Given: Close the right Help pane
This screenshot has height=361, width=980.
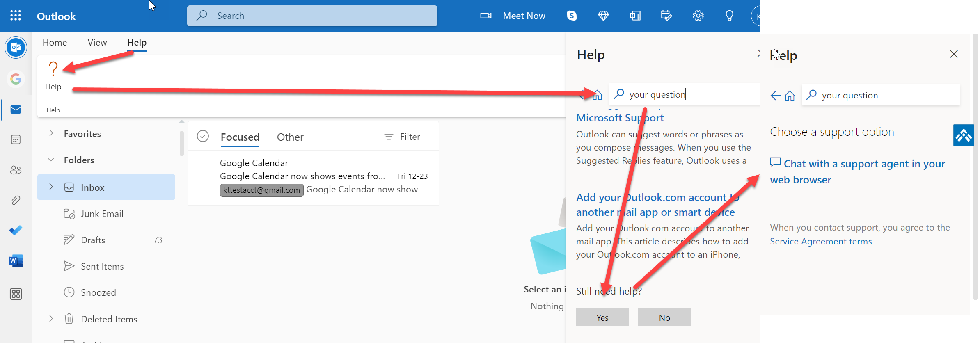Looking at the screenshot, I should coord(954,54).
